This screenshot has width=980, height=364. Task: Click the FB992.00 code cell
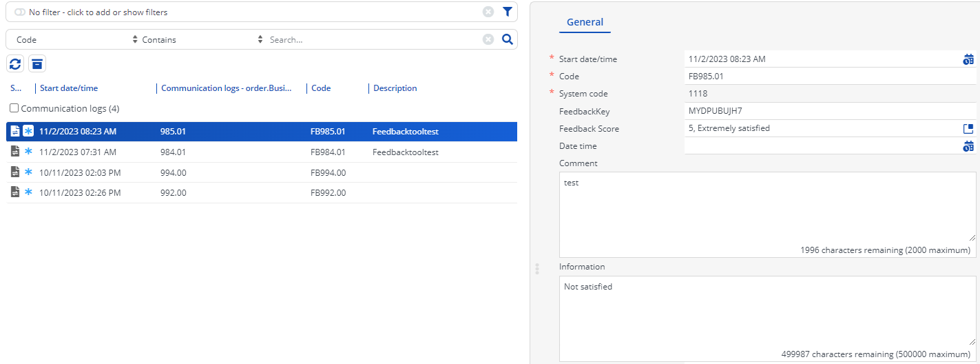[x=328, y=192]
